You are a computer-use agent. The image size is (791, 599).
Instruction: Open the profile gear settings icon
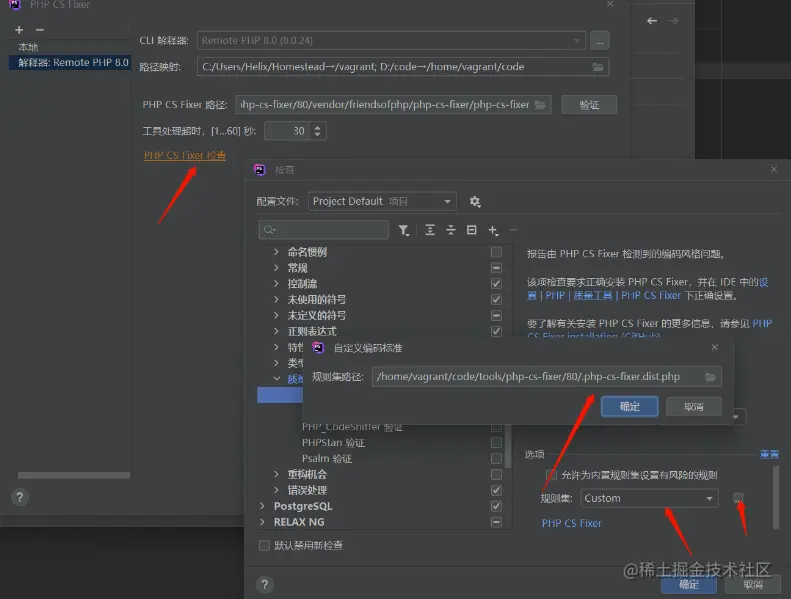(475, 201)
